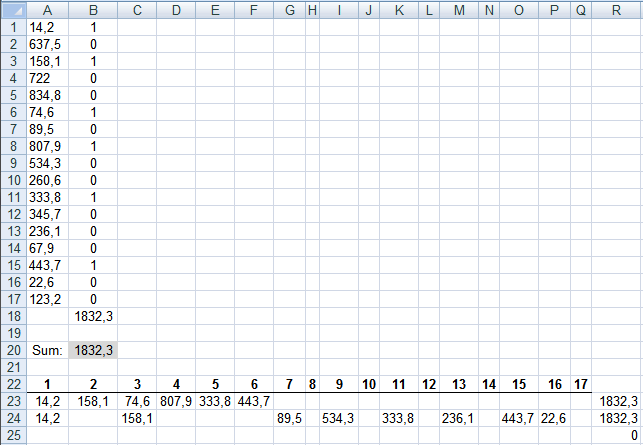Select cell A10 with 260,6
Image resolution: width=643 pixels, height=445 pixels.
[x=48, y=180]
